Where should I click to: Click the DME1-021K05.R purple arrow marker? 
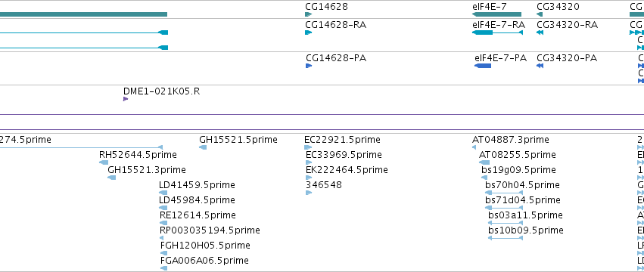click(x=126, y=99)
